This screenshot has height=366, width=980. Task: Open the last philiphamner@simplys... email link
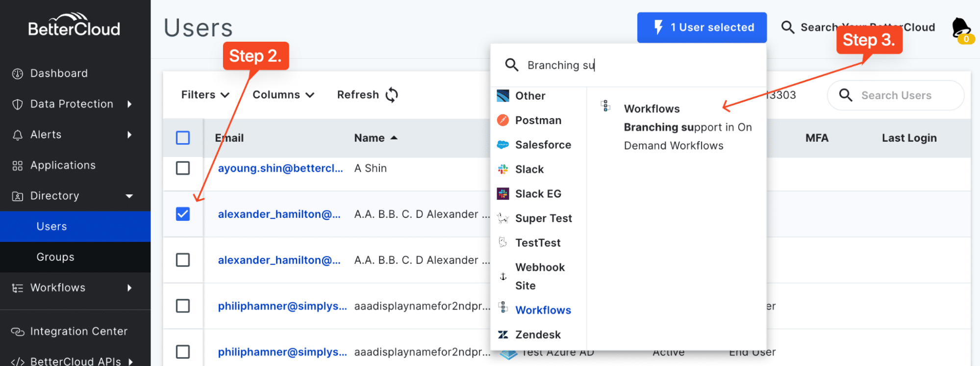[282, 352]
